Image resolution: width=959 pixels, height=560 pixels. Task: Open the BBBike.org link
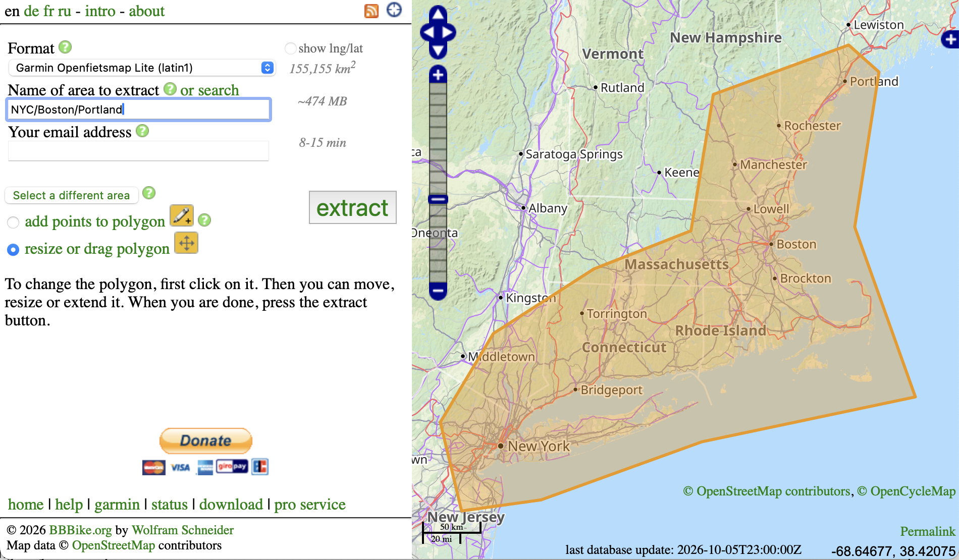[x=80, y=530]
